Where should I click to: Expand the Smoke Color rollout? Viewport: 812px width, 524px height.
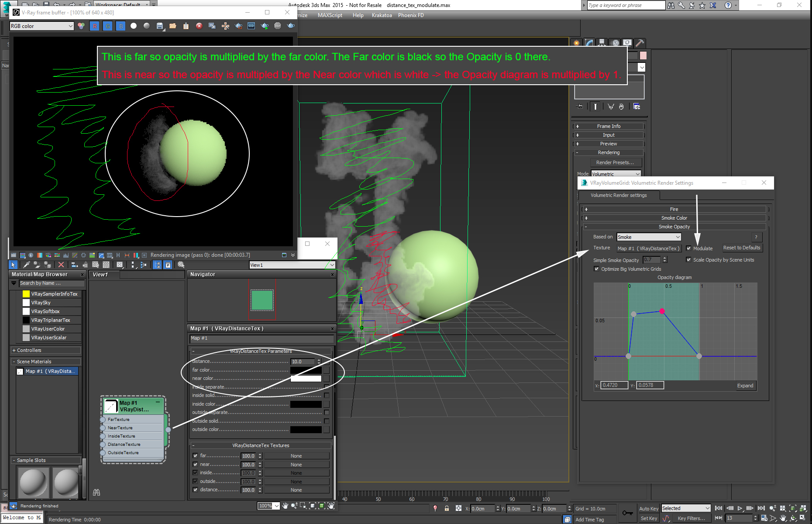[x=674, y=218]
